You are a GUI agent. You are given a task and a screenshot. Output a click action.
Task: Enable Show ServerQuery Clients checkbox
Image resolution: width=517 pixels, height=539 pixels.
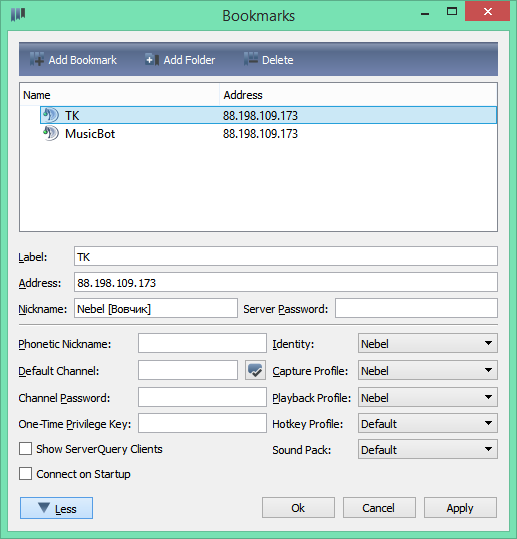pyautogui.click(x=25, y=449)
